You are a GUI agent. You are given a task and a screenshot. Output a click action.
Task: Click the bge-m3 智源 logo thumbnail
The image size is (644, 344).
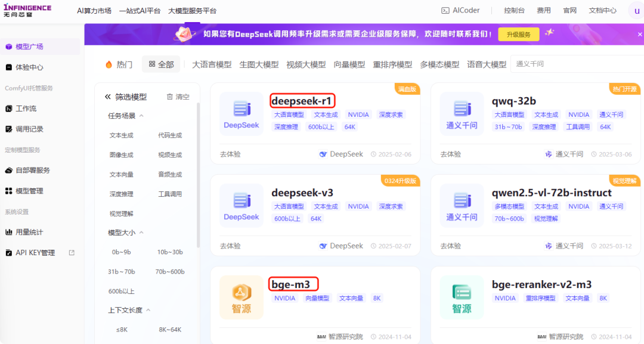(x=241, y=297)
